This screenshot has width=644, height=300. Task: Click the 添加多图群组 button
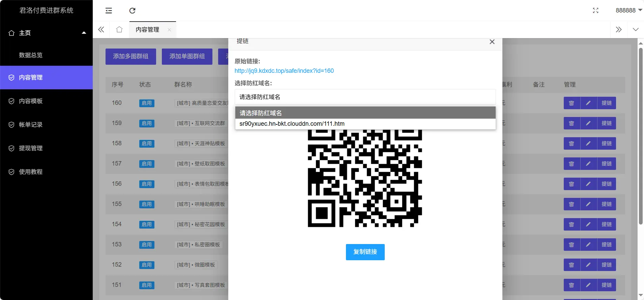click(x=131, y=56)
